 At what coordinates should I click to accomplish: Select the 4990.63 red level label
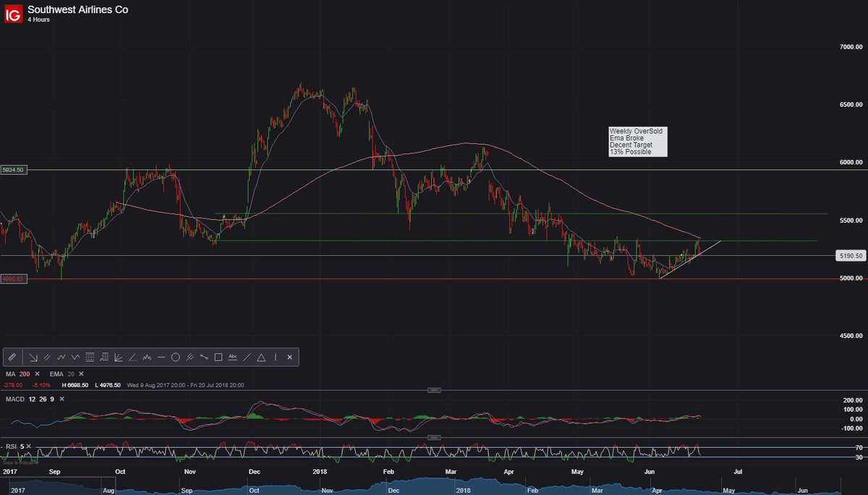14,279
